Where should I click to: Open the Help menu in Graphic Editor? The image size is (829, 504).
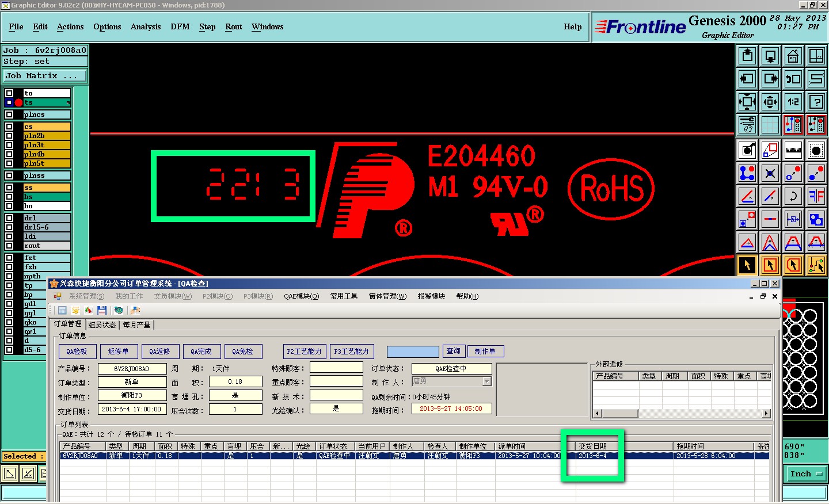coord(572,26)
